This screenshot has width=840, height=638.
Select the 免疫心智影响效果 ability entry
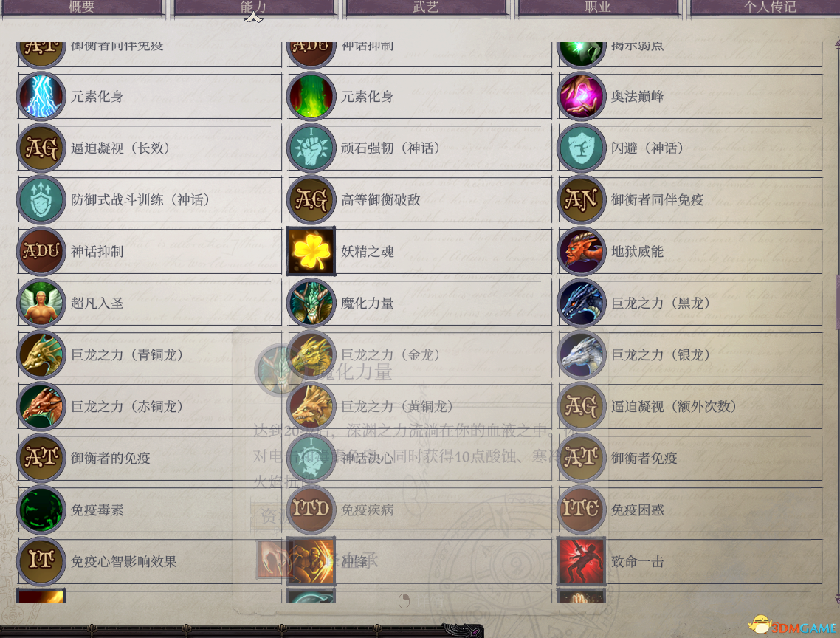point(150,561)
